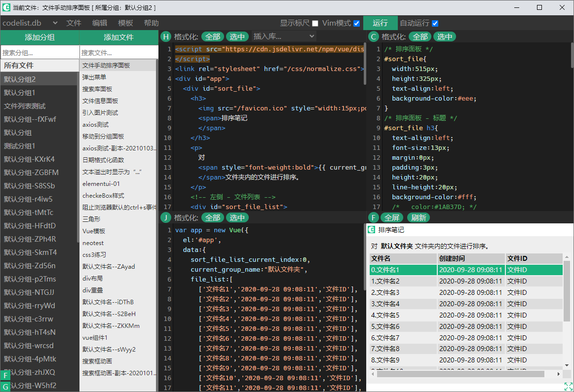The height and width of the screenshot is (392, 574).
Task: Open file 引入图片测试
Action: point(118,112)
